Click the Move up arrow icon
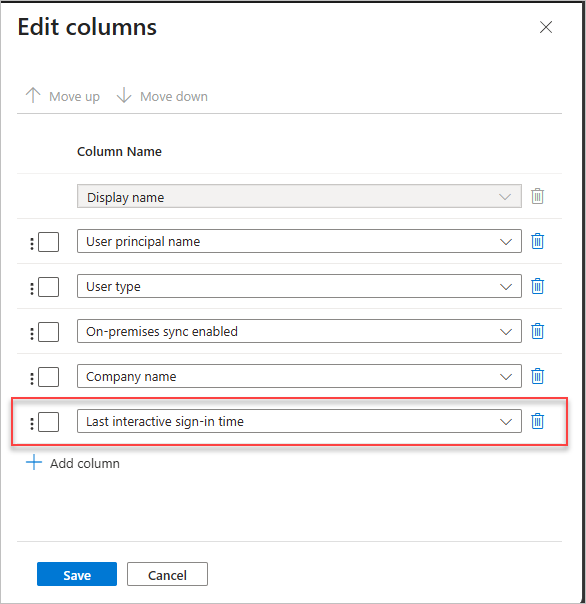The image size is (586, 604). pyautogui.click(x=33, y=95)
